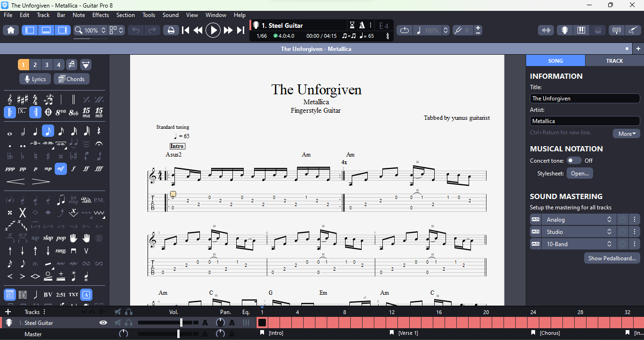Start playback with the Play button
The height and width of the screenshot is (340, 644).
213,30
